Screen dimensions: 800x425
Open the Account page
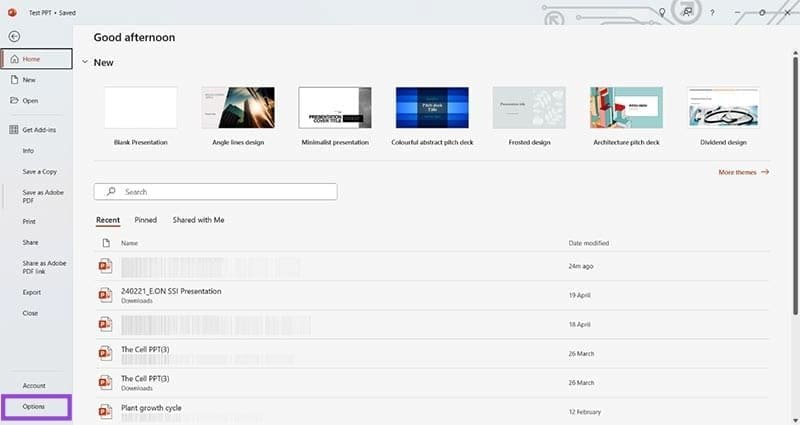(36, 386)
